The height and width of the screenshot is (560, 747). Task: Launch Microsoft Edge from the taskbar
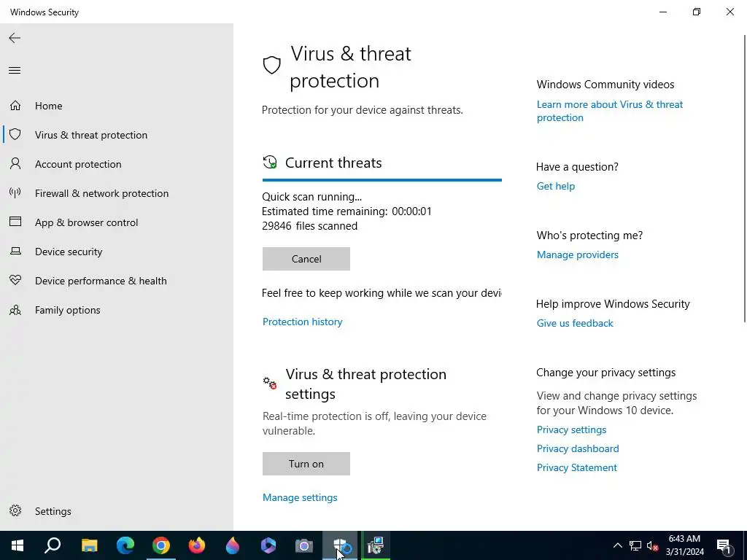point(125,545)
